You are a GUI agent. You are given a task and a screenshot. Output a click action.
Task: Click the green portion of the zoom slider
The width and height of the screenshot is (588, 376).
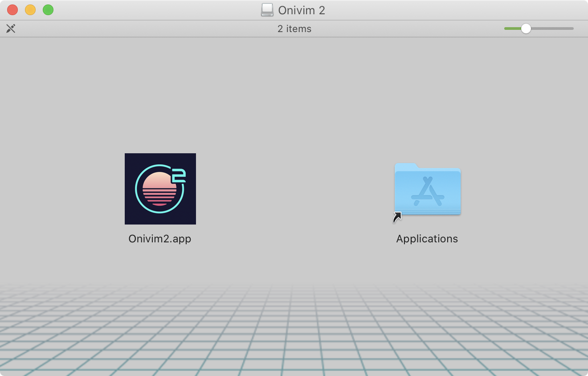(512, 29)
